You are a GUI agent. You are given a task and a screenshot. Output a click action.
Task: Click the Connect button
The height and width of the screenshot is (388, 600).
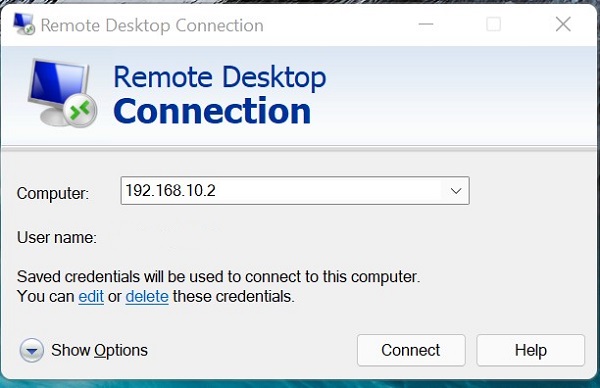(411, 350)
